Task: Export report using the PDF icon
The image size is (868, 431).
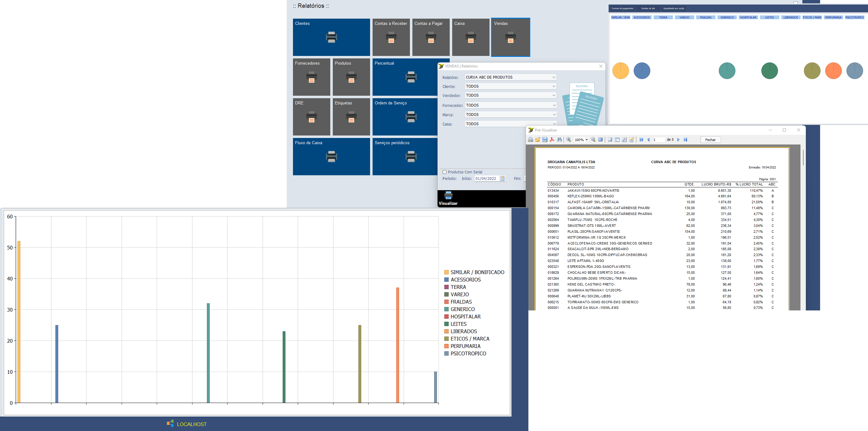Action: pyautogui.click(x=552, y=140)
